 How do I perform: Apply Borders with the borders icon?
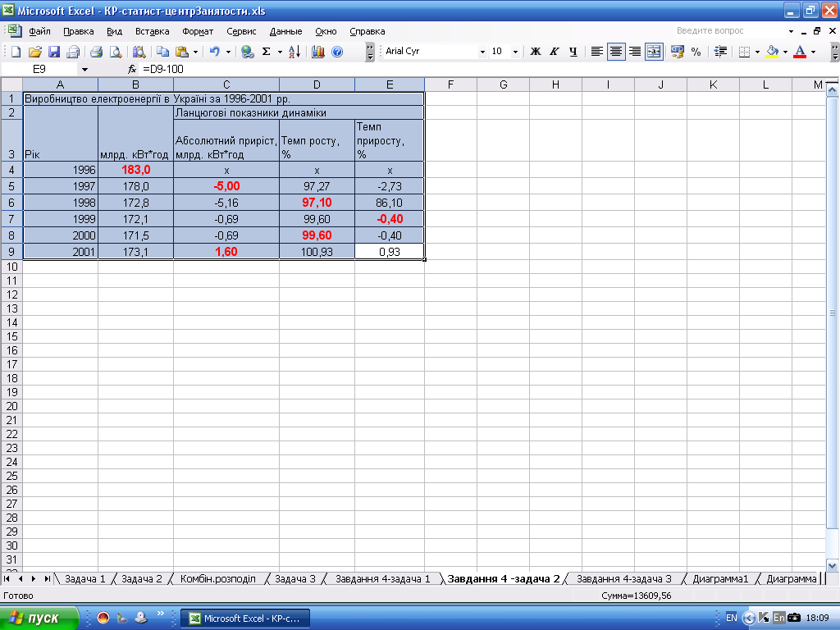coord(744,52)
